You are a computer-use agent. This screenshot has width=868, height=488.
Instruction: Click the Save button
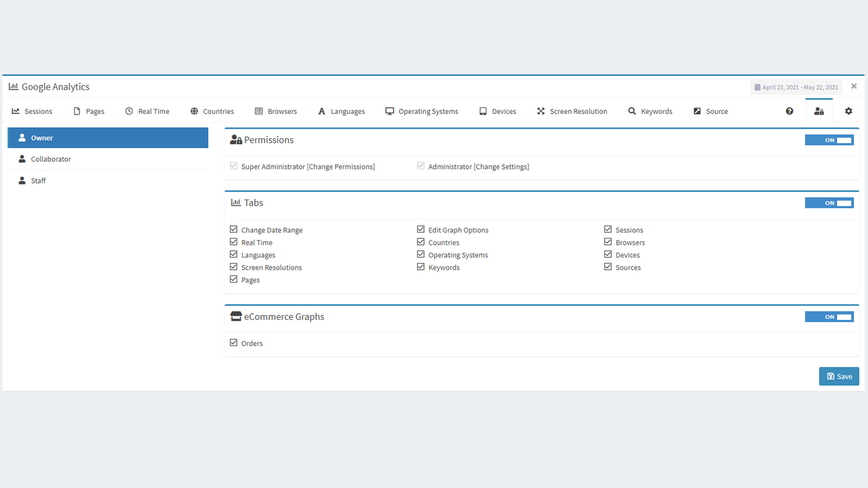pos(839,375)
